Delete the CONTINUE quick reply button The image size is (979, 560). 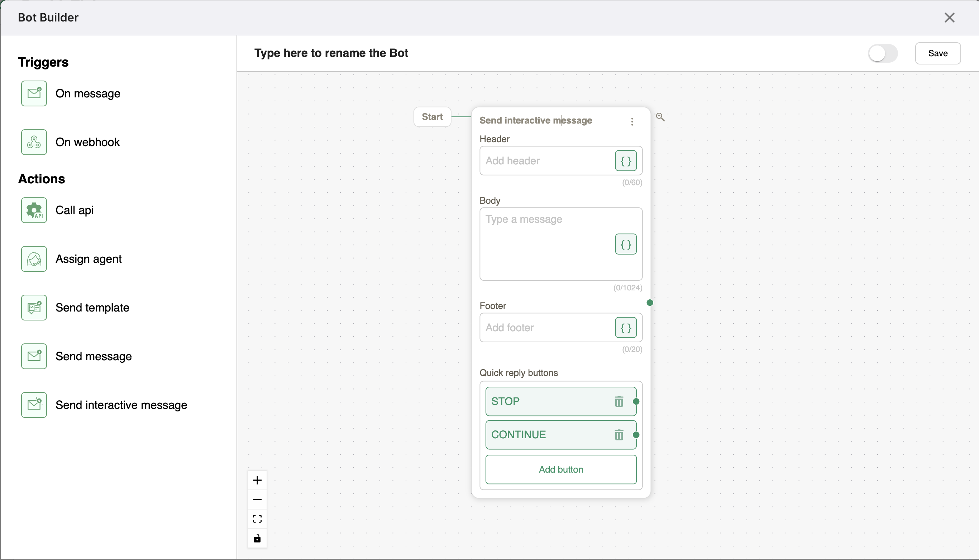click(619, 434)
